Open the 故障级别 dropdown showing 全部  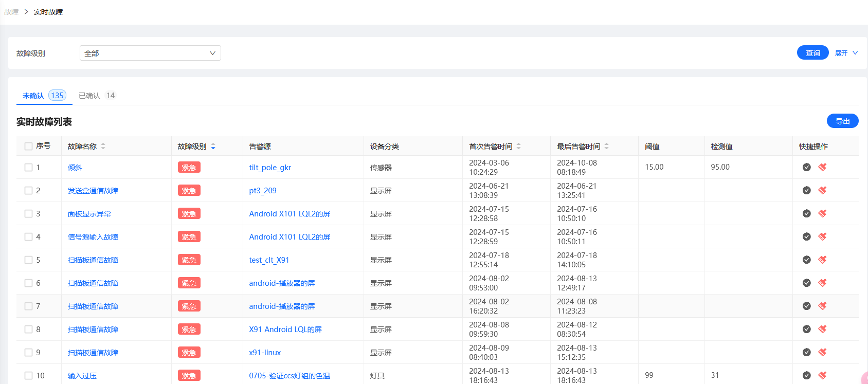[150, 53]
